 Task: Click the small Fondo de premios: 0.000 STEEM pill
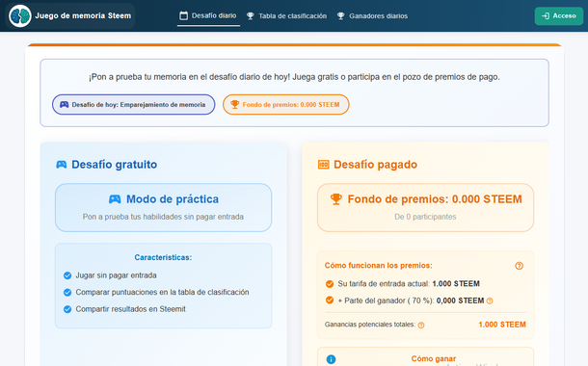point(285,105)
